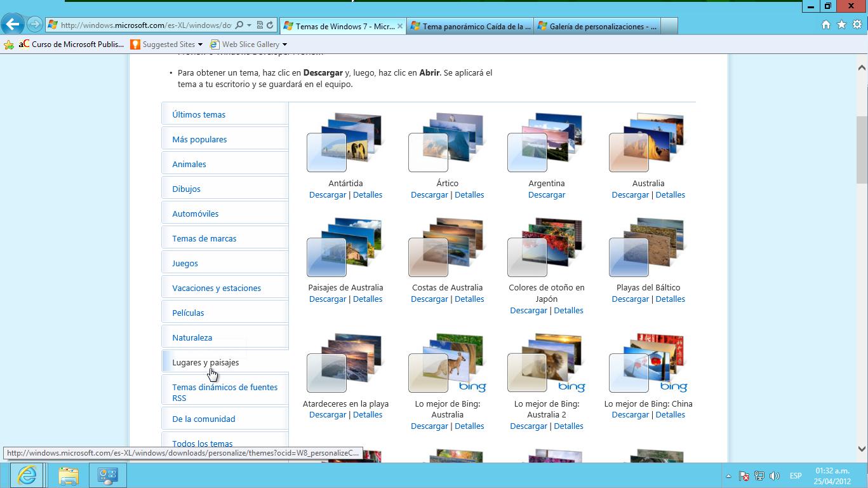The width and height of the screenshot is (868, 488).
Task: Click the browser Back arrow button
Action: point(13,25)
